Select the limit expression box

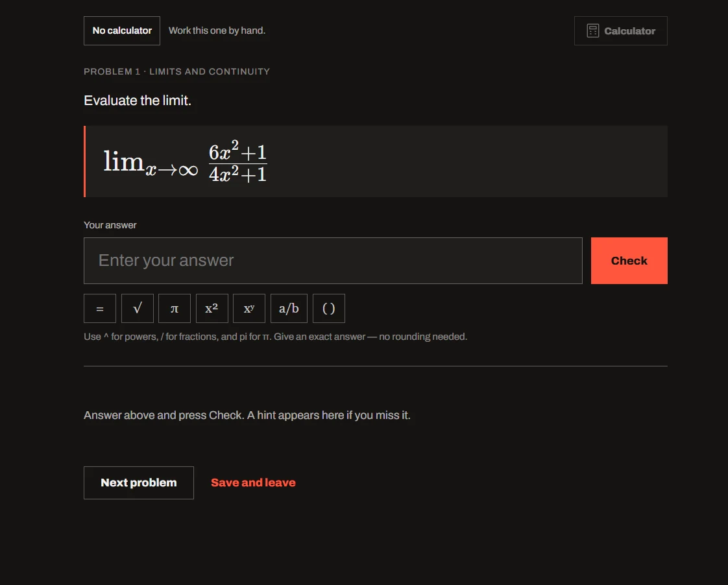(376, 161)
